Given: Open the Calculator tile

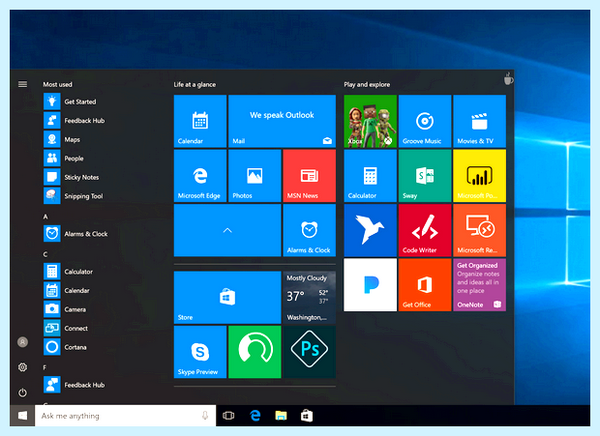Looking at the screenshot, I should (x=370, y=176).
